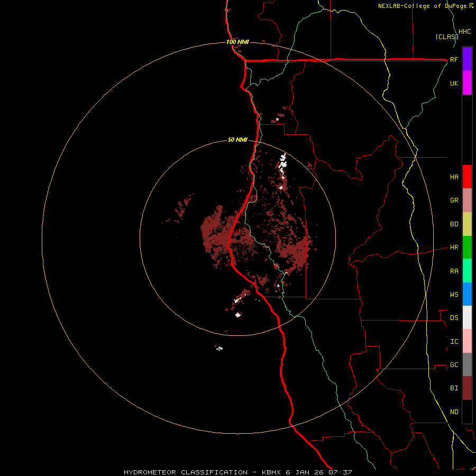Click the "BI" legend label
Viewport: 476px width, 476px height.
click(x=454, y=388)
